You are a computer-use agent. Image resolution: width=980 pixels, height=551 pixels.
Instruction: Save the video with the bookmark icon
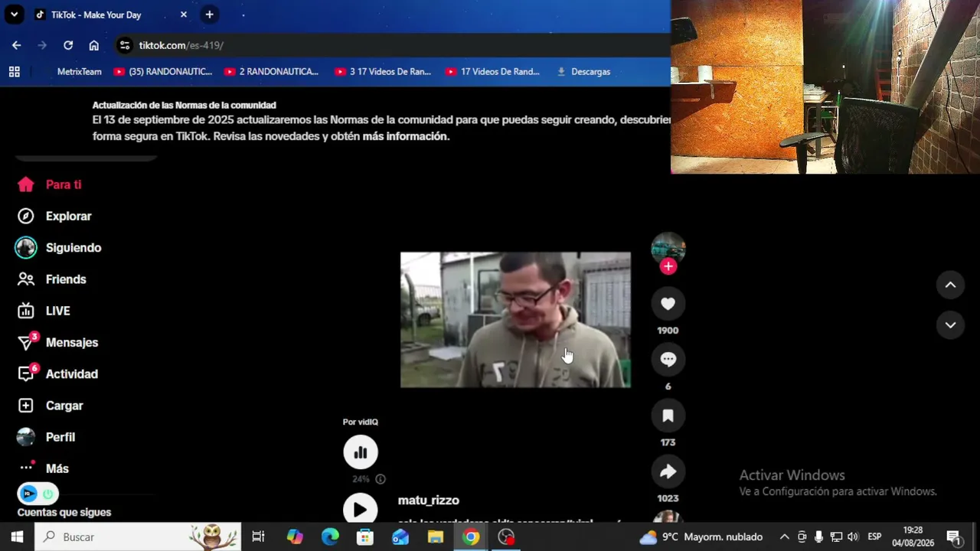tap(668, 416)
